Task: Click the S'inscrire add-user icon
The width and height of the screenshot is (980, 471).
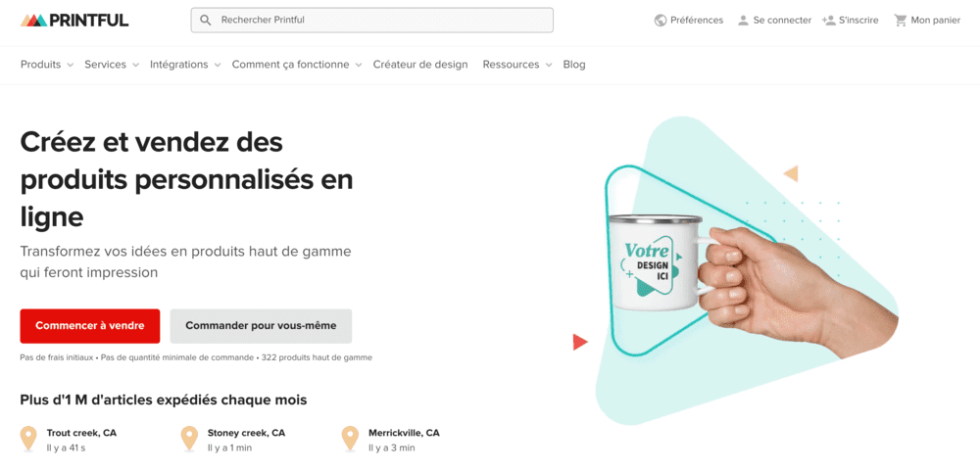Action: click(x=829, y=20)
